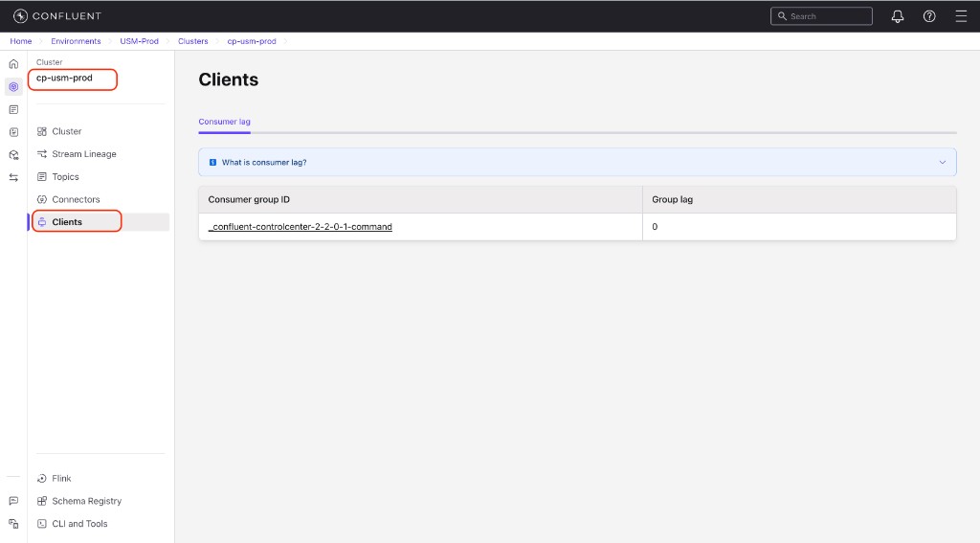Click the Confluent logo
Viewport: 980px width, 543px height.
coord(57,16)
